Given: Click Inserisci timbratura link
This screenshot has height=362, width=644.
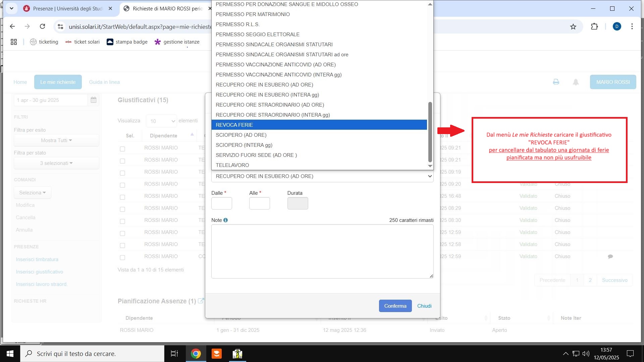Looking at the screenshot, I should pos(37,259).
